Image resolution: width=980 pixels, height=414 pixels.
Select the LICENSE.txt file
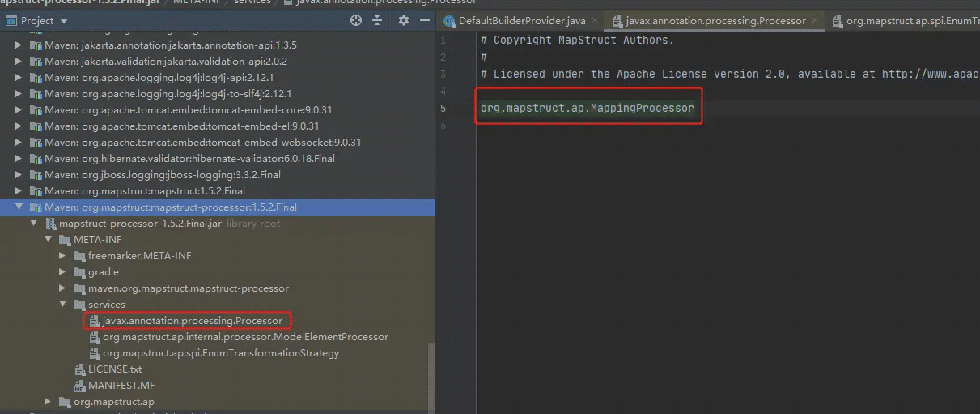coord(115,369)
